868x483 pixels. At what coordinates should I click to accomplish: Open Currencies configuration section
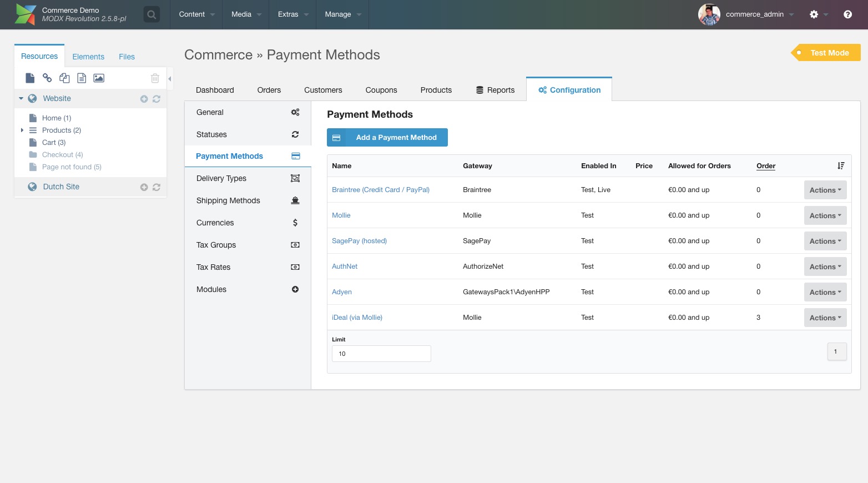tap(248, 223)
